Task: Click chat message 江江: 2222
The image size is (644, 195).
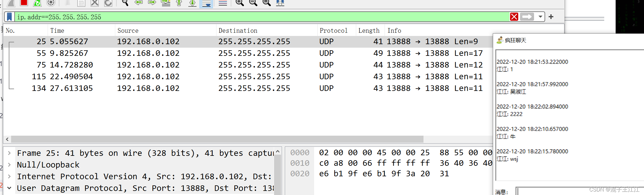Action: tap(509, 114)
